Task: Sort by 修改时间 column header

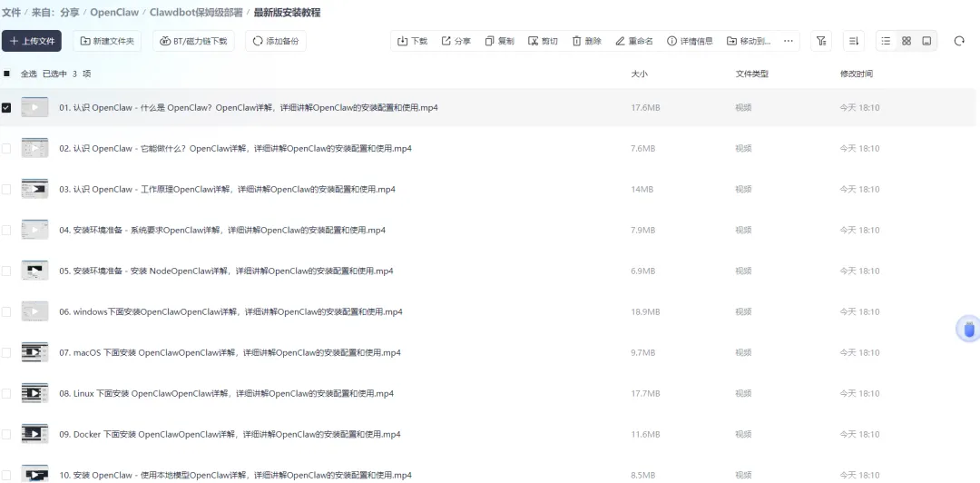Action: tap(857, 74)
